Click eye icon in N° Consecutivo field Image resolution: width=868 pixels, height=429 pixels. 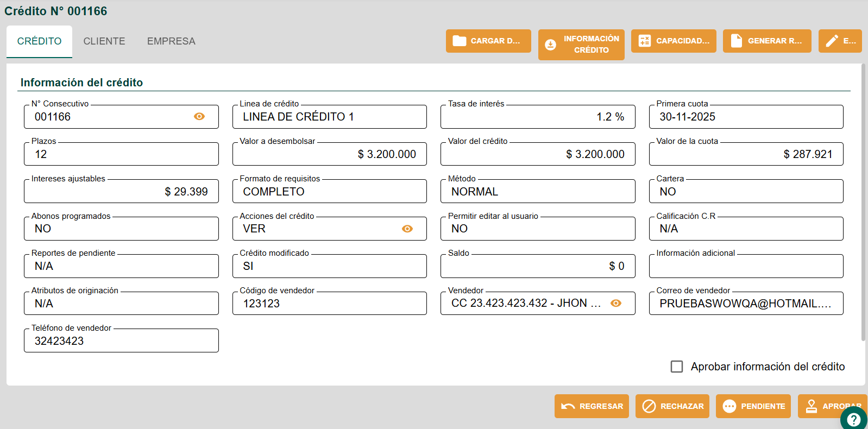click(x=199, y=117)
